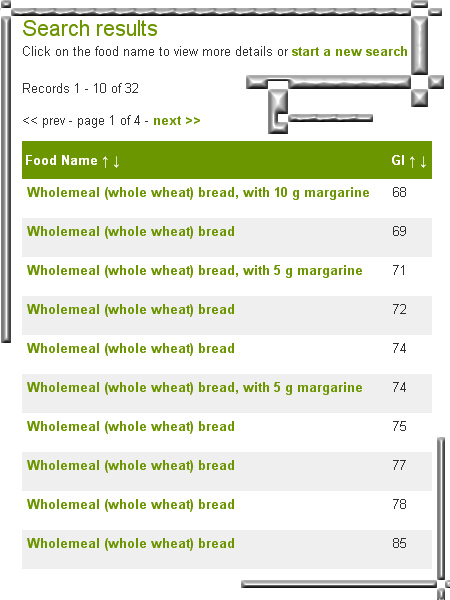Open bread with 5 g margarine, GI 74
This screenshot has width=450, height=600.
click(194, 388)
